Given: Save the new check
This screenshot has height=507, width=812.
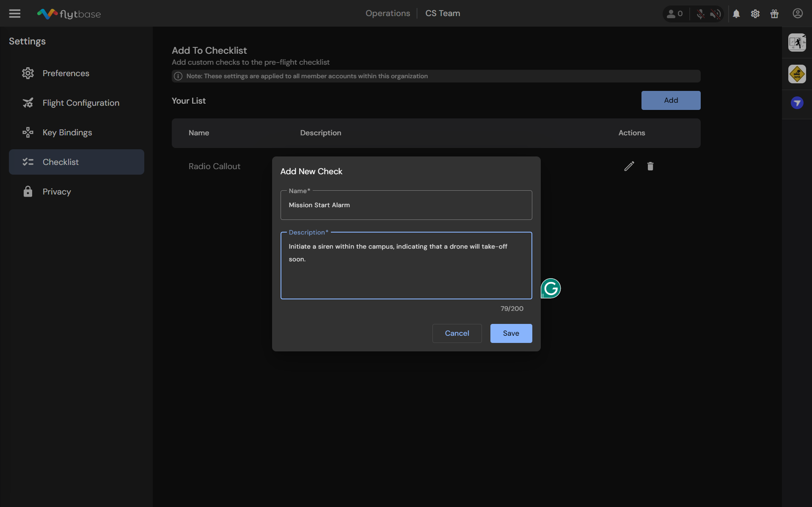Looking at the screenshot, I should (511, 333).
